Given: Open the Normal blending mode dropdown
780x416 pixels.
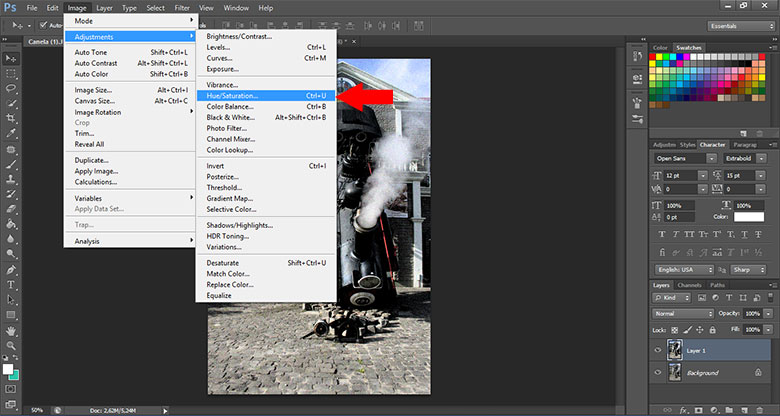Looking at the screenshot, I should click(682, 314).
